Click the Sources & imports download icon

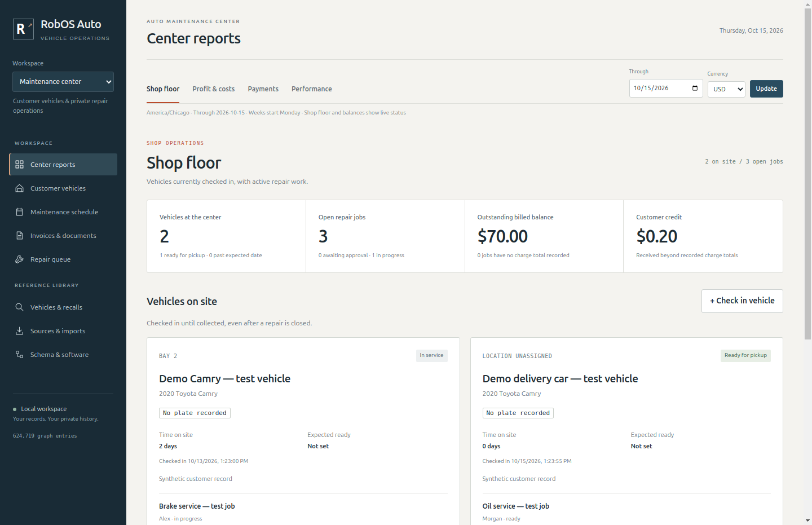[19, 331]
